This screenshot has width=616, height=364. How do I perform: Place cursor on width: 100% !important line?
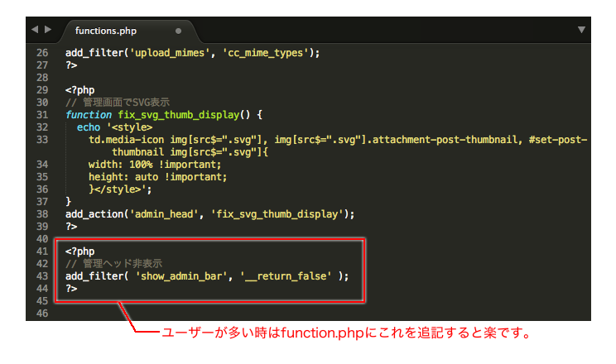(x=157, y=164)
